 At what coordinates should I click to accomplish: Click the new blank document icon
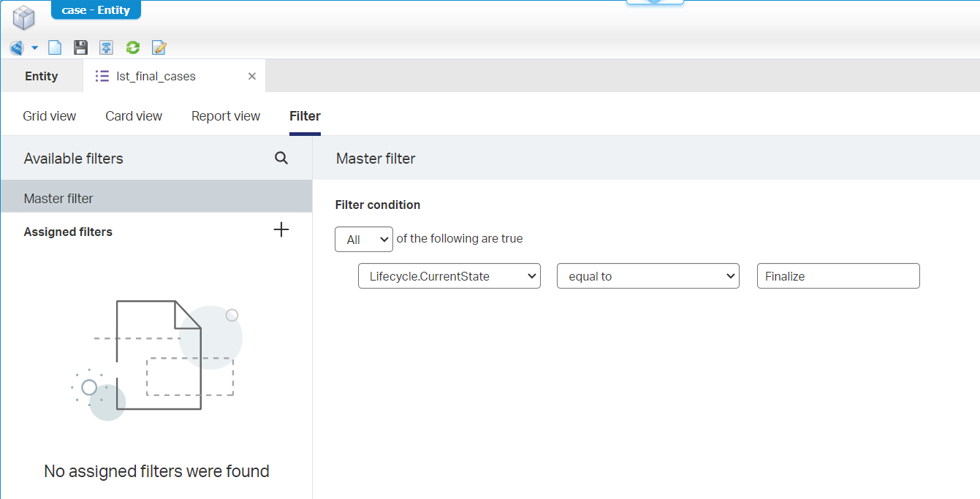coord(55,48)
